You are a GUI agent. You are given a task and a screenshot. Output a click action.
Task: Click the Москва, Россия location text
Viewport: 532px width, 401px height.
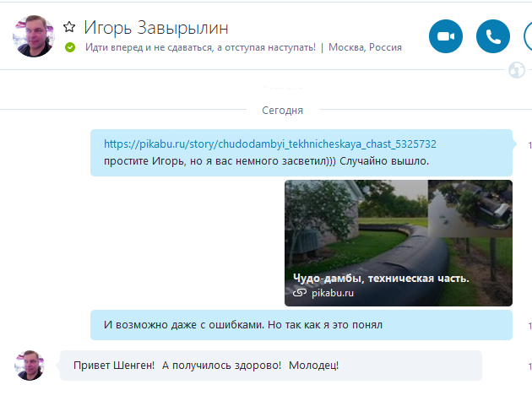click(365, 47)
